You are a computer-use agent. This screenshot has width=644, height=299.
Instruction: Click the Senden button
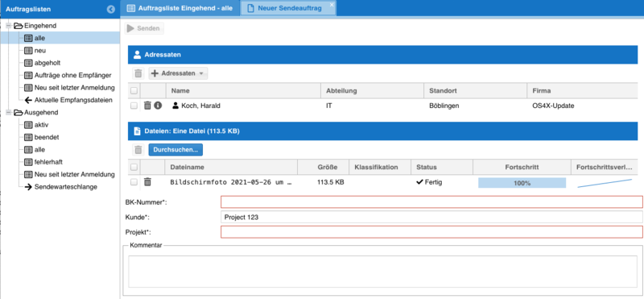point(144,28)
